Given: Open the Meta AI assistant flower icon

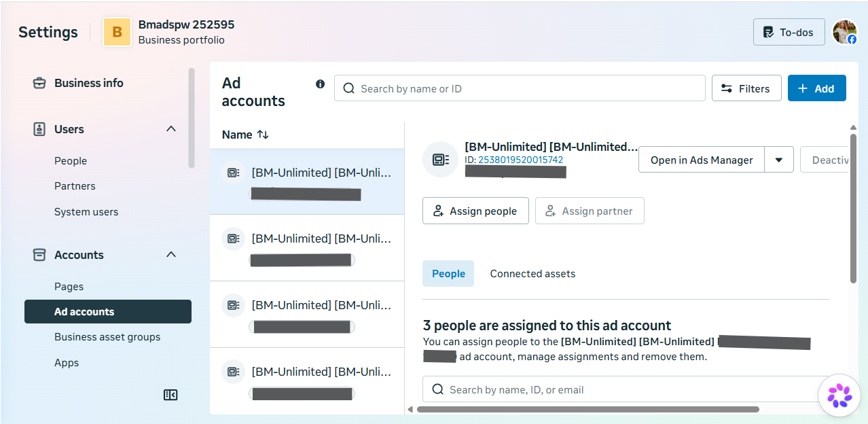Looking at the screenshot, I should 839,395.
